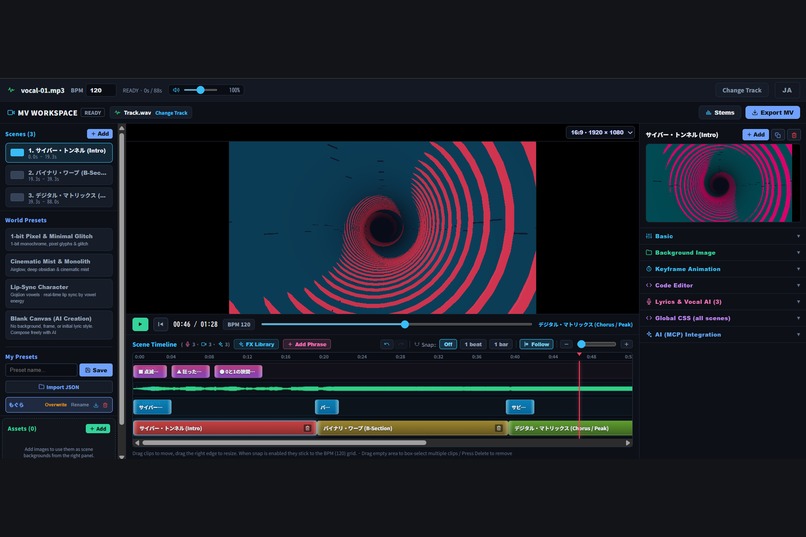Click the blue Change Track link beside Track.wav

coord(171,113)
